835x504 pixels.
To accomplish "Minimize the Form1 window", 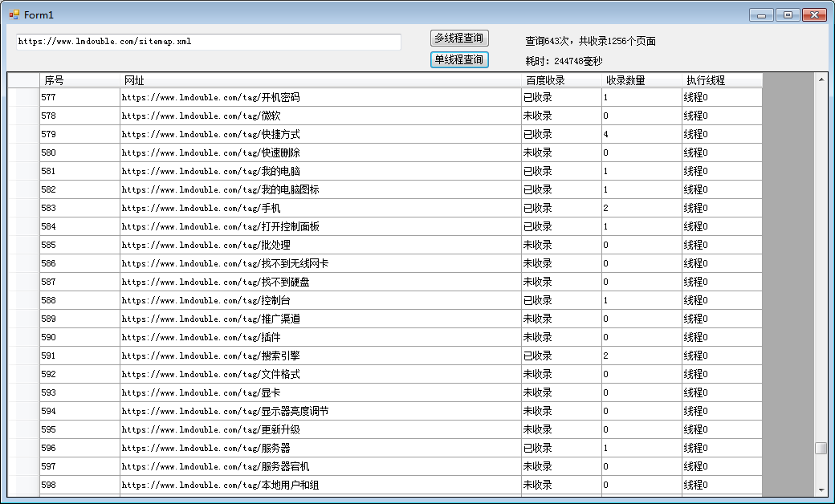I will pyautogui.click(x=761, y=15).
